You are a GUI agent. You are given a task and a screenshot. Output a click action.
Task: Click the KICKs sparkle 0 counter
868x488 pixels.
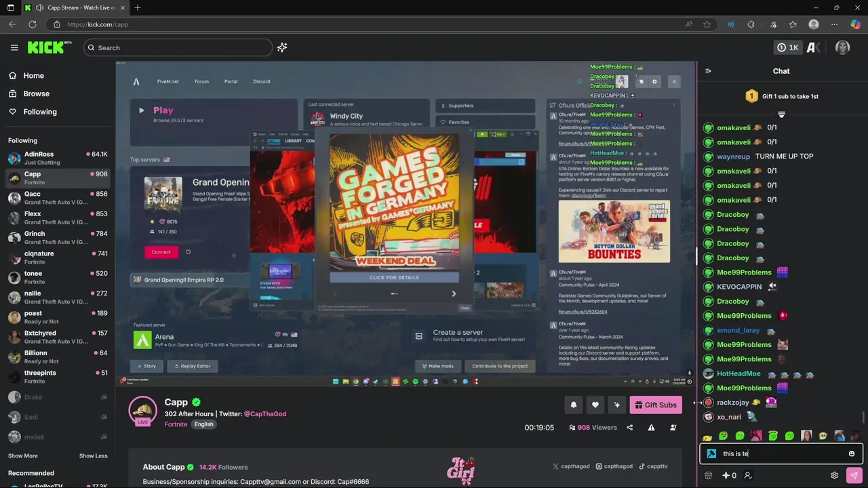pos(729,476)
